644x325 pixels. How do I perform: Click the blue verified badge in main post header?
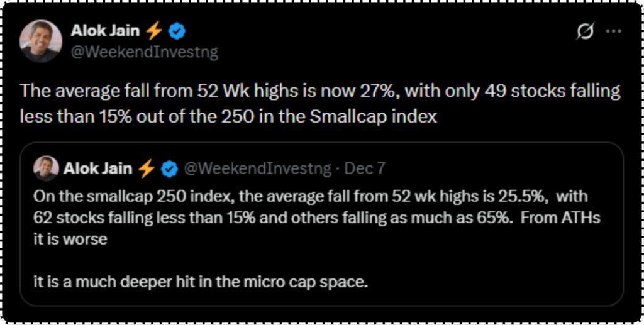pos(175,31)
